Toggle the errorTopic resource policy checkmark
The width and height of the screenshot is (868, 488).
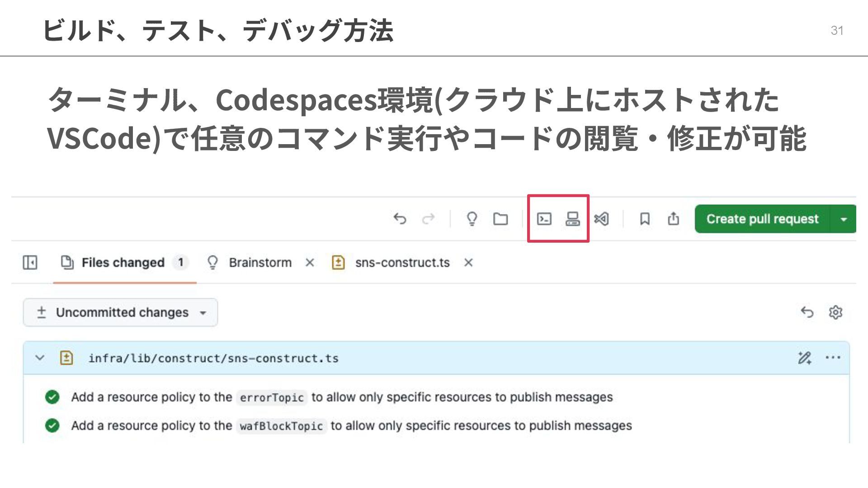52,397
